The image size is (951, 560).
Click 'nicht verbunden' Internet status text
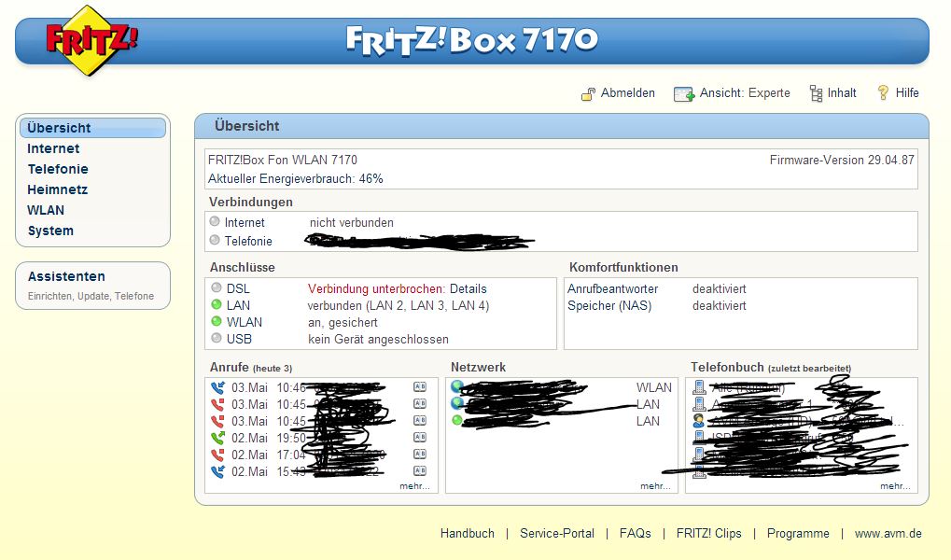(x=352, y=223)
